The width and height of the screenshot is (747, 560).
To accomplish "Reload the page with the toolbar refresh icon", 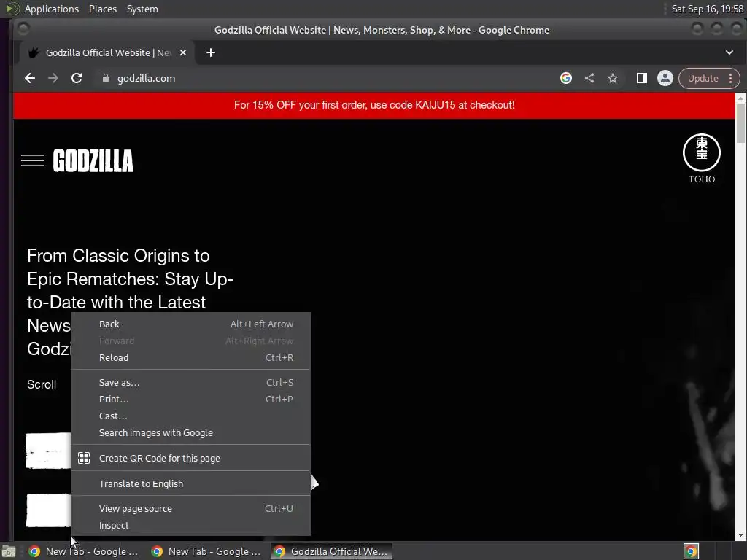I will [76, 78].
